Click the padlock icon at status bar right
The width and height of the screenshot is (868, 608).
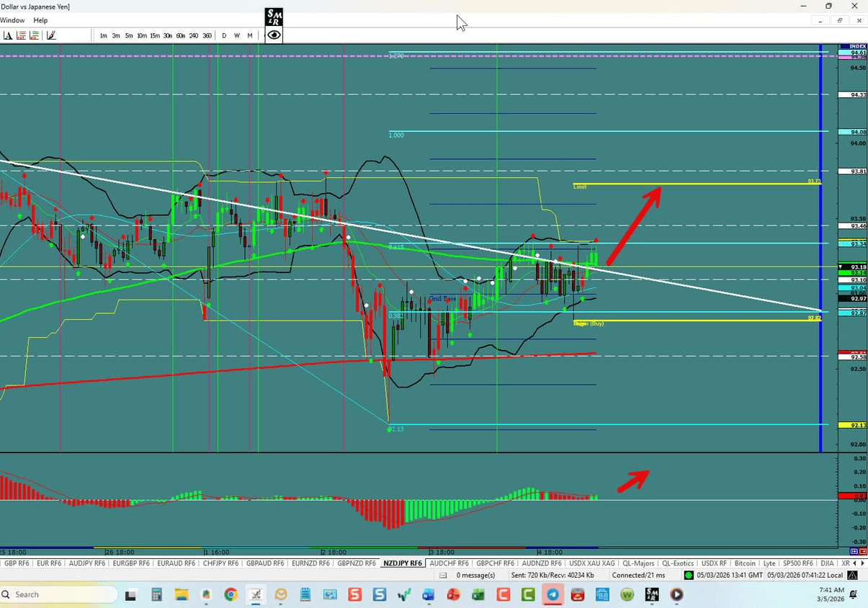pos(852,575)
